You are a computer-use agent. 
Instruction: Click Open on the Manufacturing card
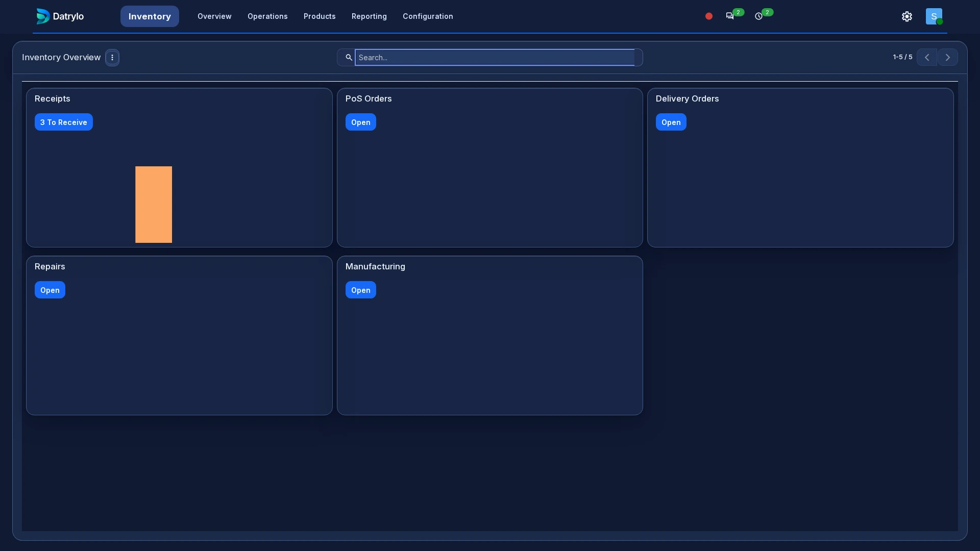click(x=361, y=290)
